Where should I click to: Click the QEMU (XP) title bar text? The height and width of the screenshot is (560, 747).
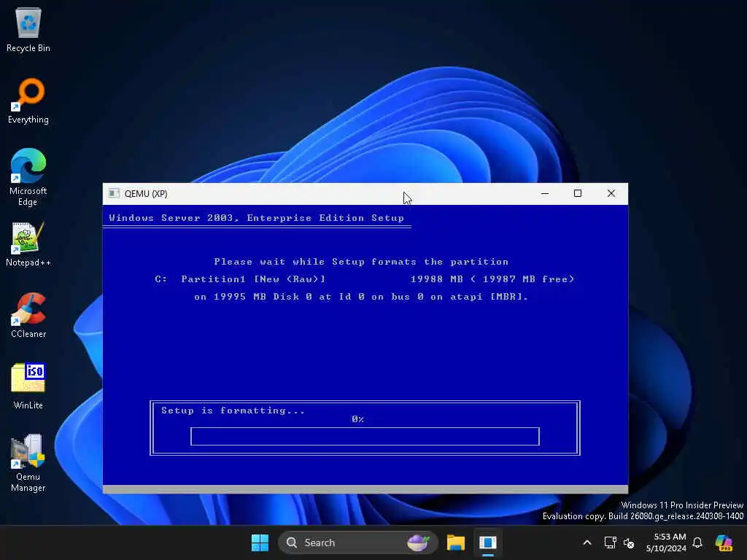[146, 193]
